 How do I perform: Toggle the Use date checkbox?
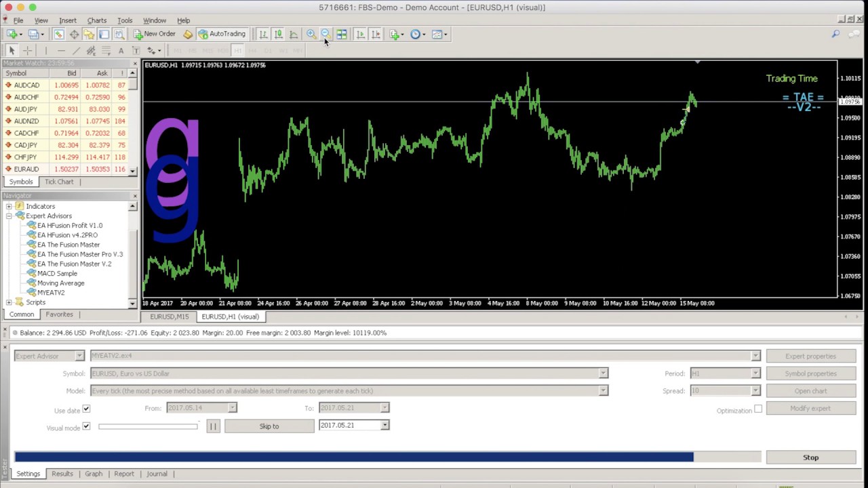[86, 409]
